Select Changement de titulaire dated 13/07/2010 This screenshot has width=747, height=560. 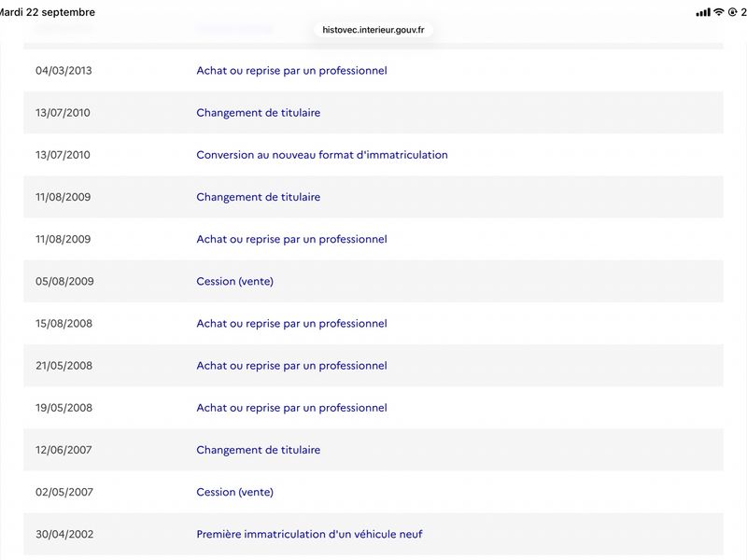259,113
